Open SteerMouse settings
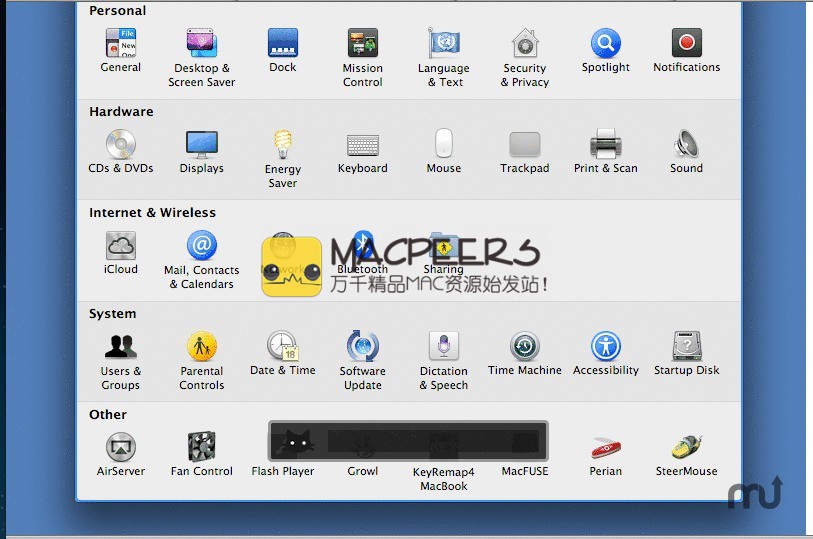Viewport: 813px width, 539px height. 687,448
